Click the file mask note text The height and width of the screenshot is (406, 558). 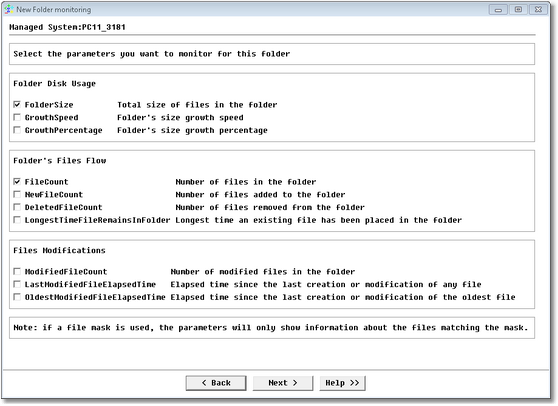tap(271, 328)
